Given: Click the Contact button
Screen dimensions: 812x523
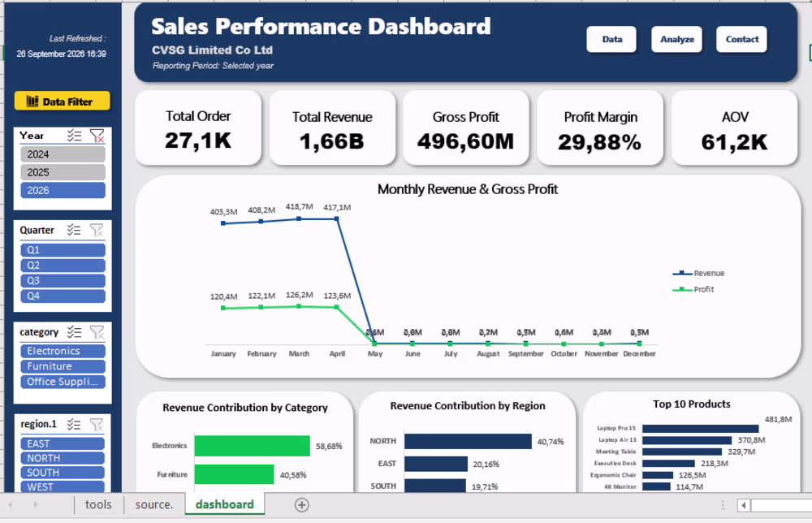Looking at the screenshot, I should point(741,39).
